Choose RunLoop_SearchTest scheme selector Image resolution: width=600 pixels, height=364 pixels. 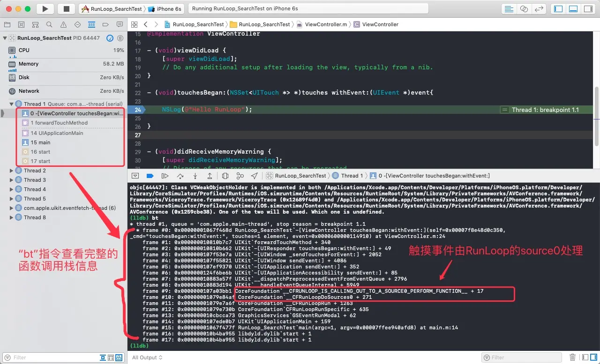(111, 9)
